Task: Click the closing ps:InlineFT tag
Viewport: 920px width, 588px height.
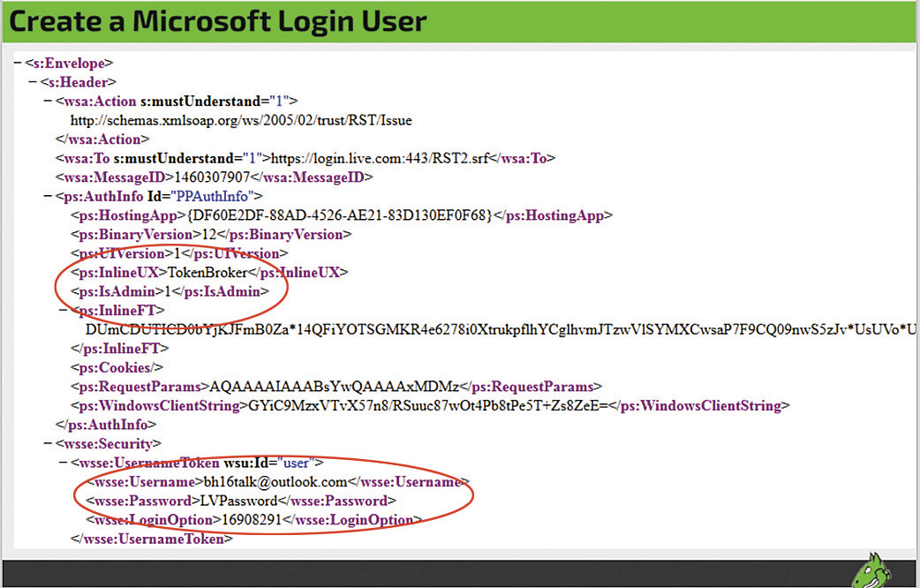Action: (120, 349)
